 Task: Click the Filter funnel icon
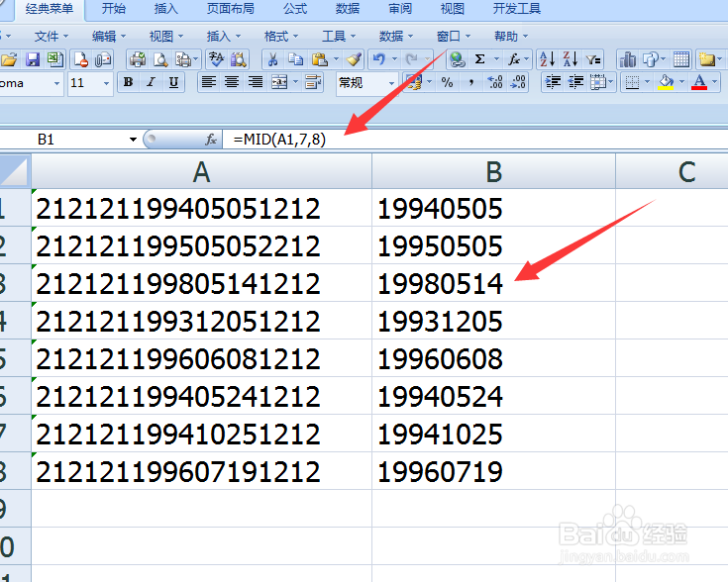click(x=593, y=59)
